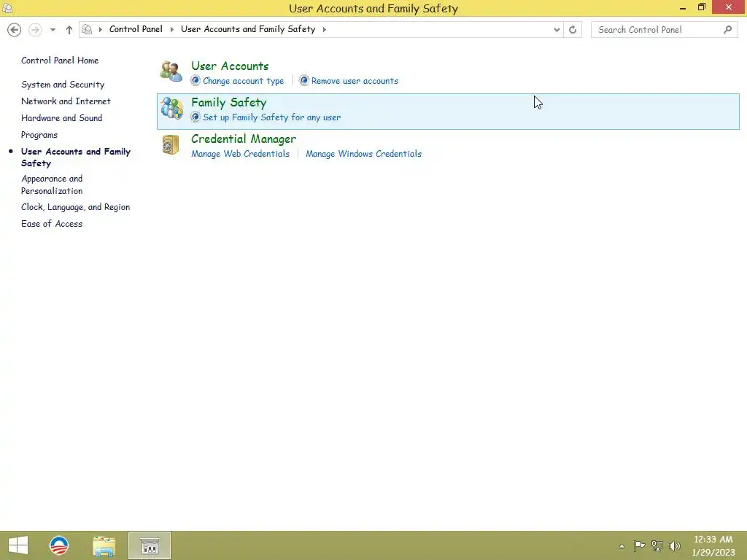This screenshot has width=747, height=560.
Task: Click Change account type link
Action: [244, 81]
